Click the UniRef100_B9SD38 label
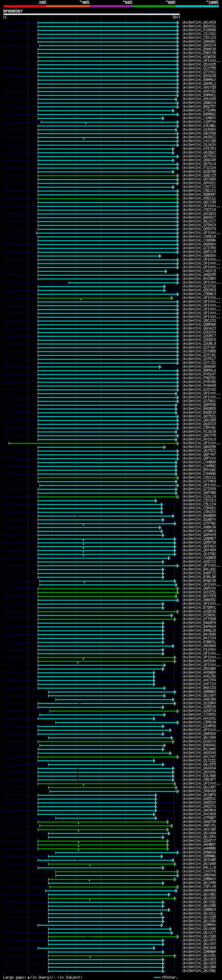The width and height of the screenshot is (222, 980). click(199, 76)
